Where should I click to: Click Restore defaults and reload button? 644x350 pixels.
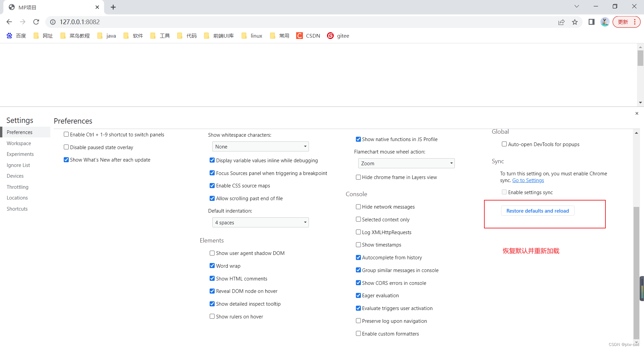(537, 211)
